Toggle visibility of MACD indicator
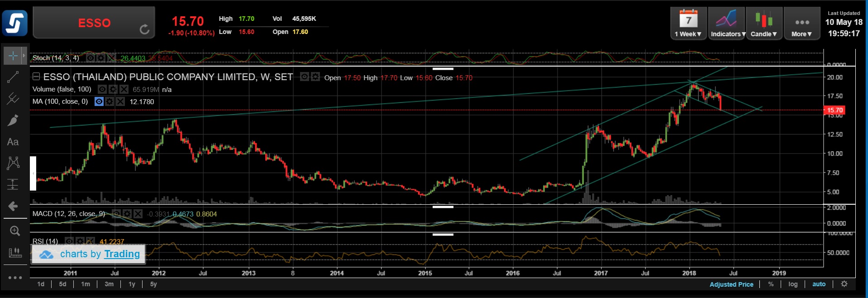 [116, 214]
